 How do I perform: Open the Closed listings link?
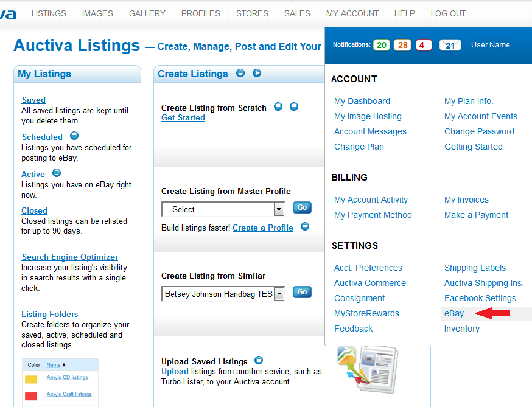34,210
